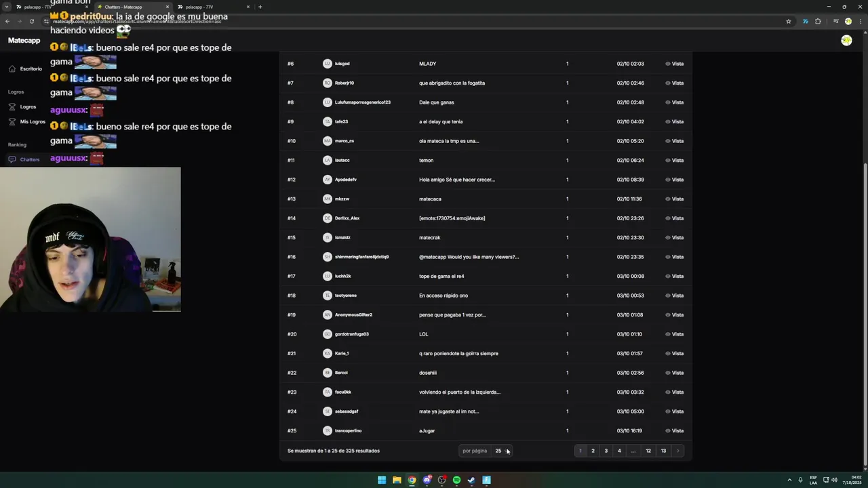Click the message 'que abrigadito con la fogatita'
Screen dimensions: 868x488
coord(452,83)
